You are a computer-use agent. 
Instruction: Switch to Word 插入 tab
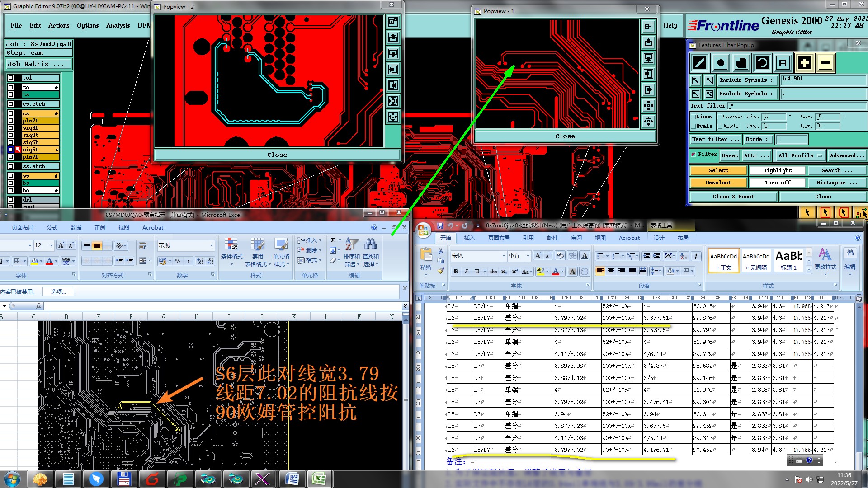[469, 238]
